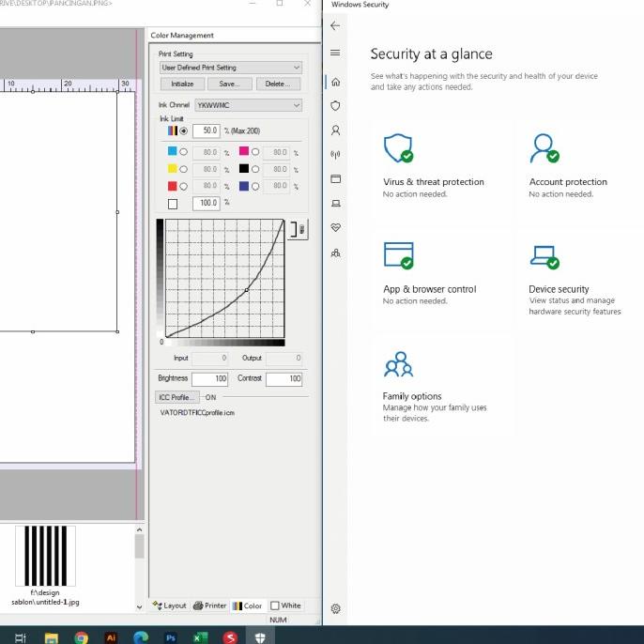644x644 pixels.
Task: Click the white ink color swatch
Action: pos(172,204)
